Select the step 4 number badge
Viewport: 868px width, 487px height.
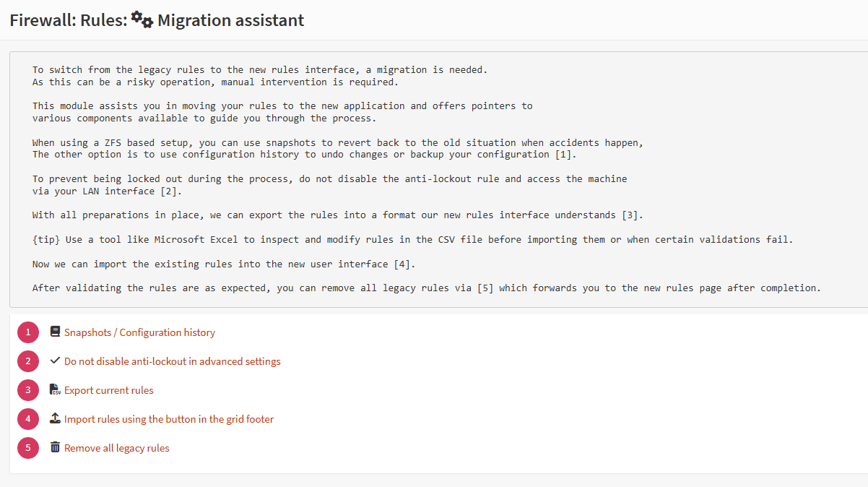point(28,419)
